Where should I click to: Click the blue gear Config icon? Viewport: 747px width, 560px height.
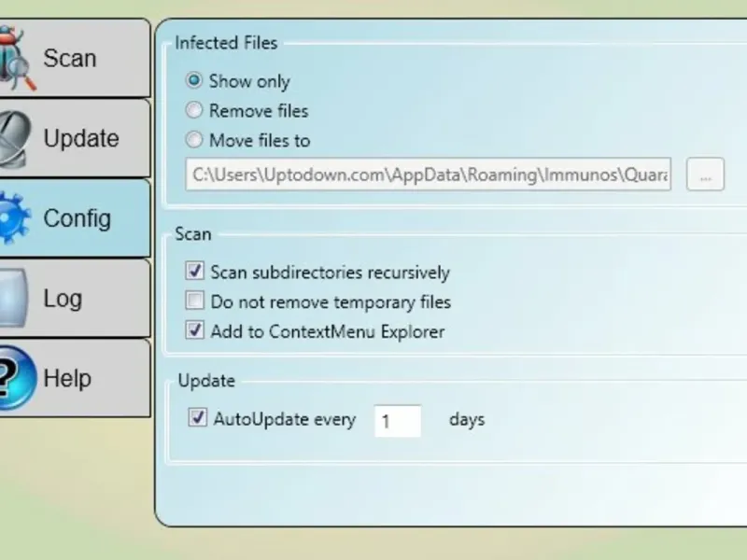15,218
